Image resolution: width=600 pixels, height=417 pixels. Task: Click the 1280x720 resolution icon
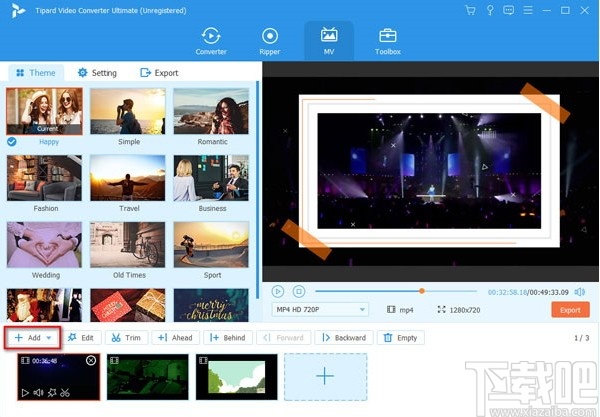442,309
